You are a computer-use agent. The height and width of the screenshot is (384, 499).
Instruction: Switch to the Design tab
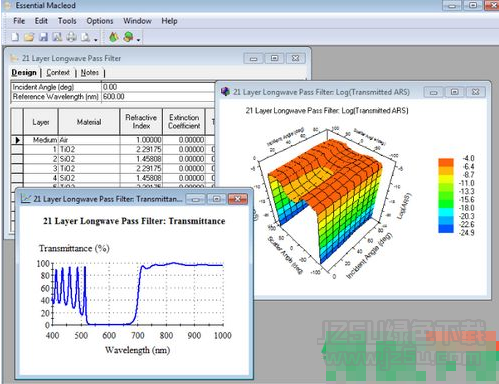24,72
